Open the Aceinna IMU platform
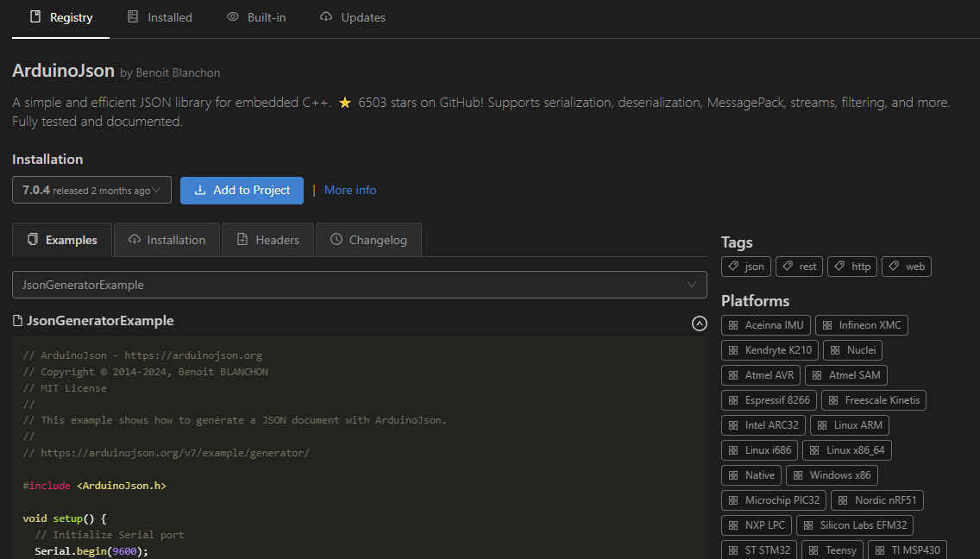This screenshot has width=980, height=559. tap(766, 325)
